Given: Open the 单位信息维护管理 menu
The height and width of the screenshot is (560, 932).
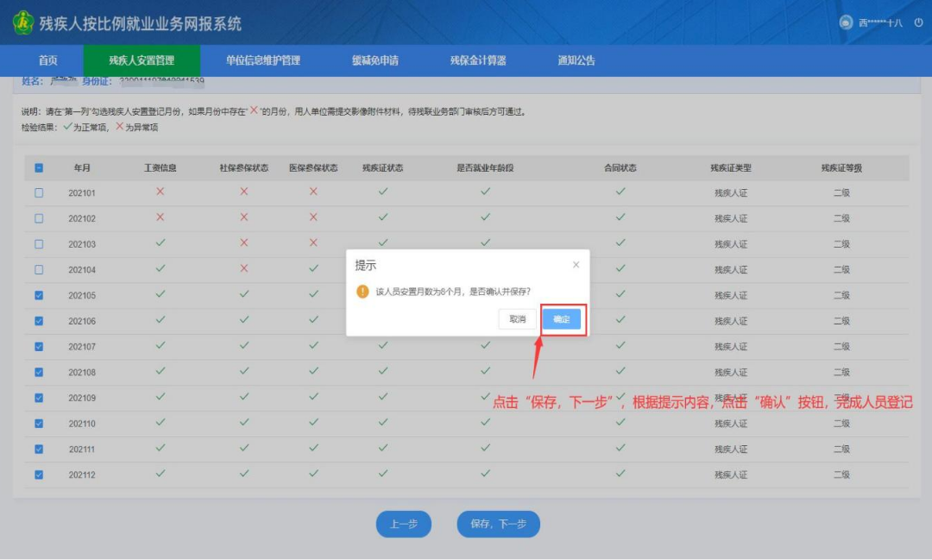Looking at the screenshot, I should pyautogui.click(x=263, y=60).
